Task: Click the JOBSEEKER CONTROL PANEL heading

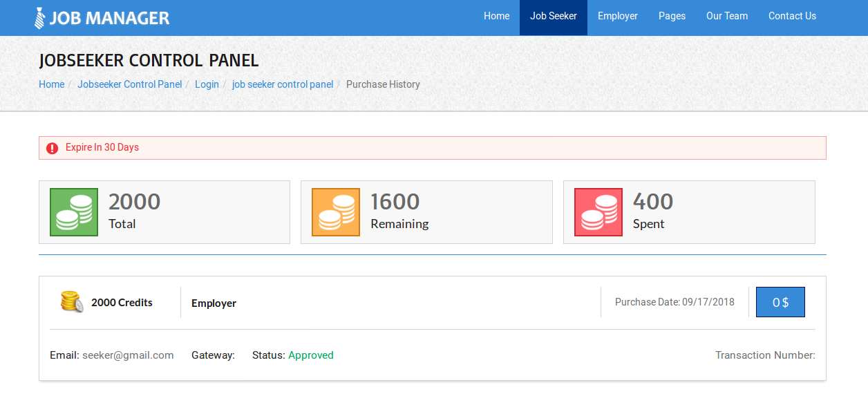Action: (x=149, y=60)
